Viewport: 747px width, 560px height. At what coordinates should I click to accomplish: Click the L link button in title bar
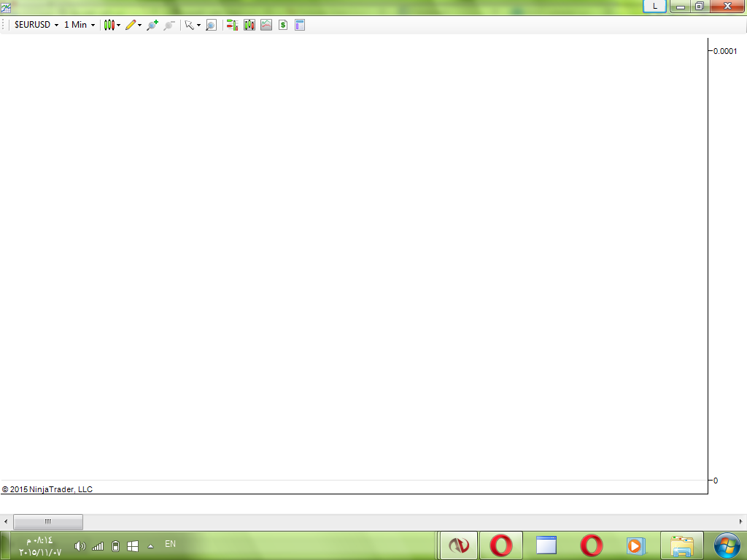coord(654,6)
